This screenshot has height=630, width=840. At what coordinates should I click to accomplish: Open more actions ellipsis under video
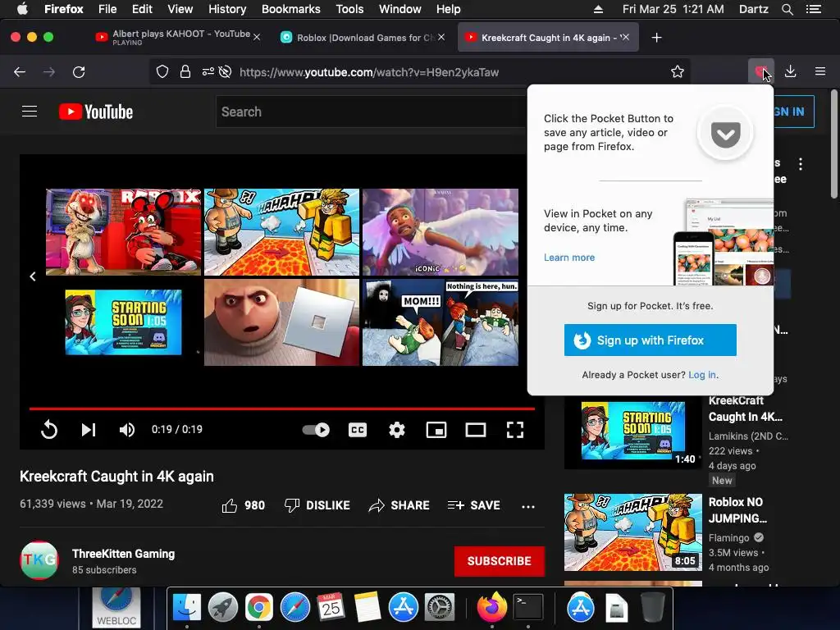(x=528, y=506)
